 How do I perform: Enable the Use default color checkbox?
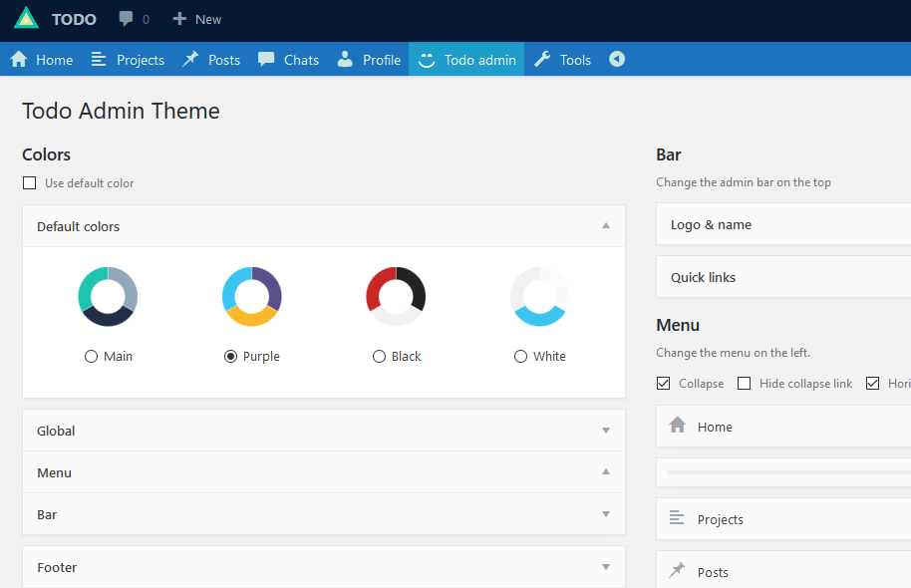[30, 183]
